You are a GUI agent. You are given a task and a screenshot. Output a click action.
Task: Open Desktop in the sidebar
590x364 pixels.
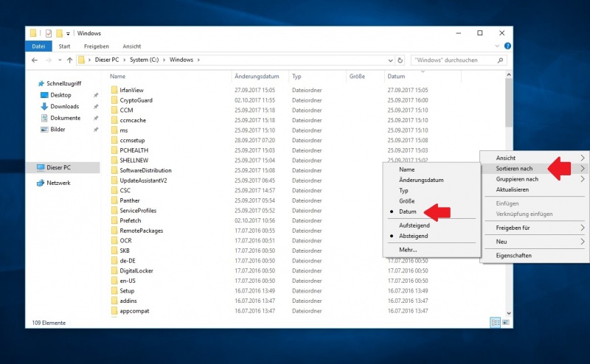60,95
